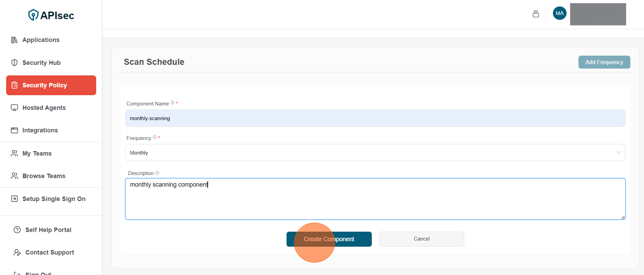644x275 pixels.
Task: Navigate to Browse Teams
Action: [x=44, y=176]
